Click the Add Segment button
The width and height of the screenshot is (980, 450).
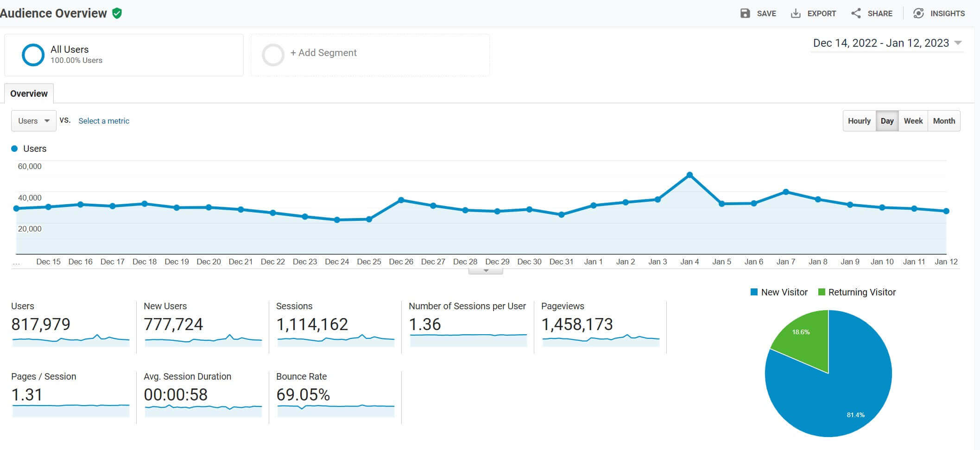tap(323, 53)
